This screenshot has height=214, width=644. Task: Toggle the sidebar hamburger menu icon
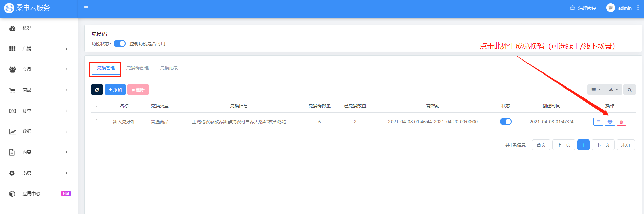86,8
